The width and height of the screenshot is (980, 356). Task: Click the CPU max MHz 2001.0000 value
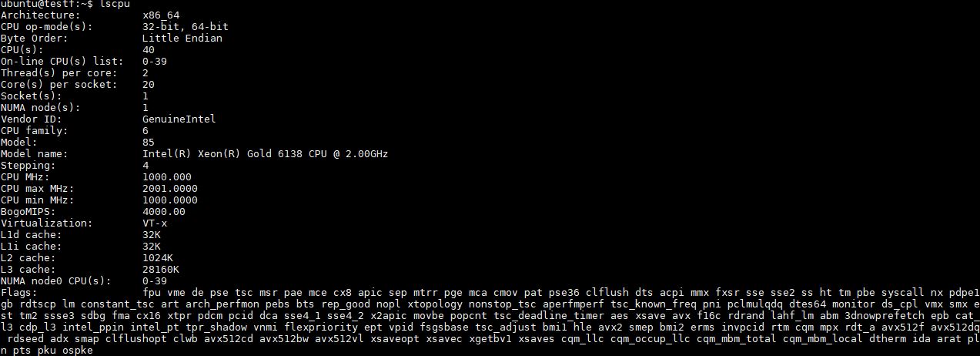coord(169,189)
